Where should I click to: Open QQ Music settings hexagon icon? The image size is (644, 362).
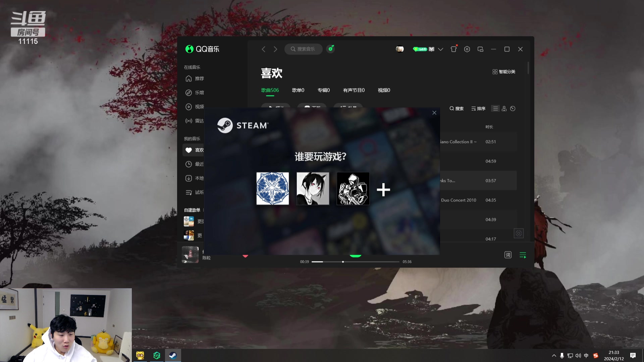coord(467,49)
